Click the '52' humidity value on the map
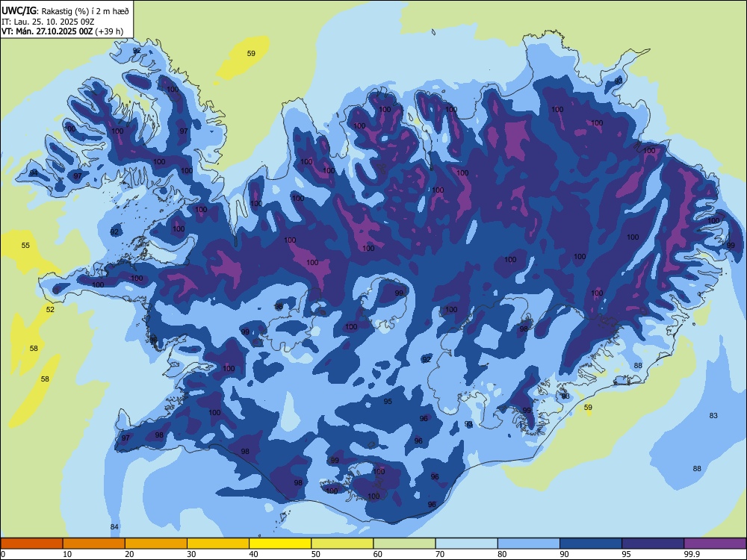 [x=50, y=310]
